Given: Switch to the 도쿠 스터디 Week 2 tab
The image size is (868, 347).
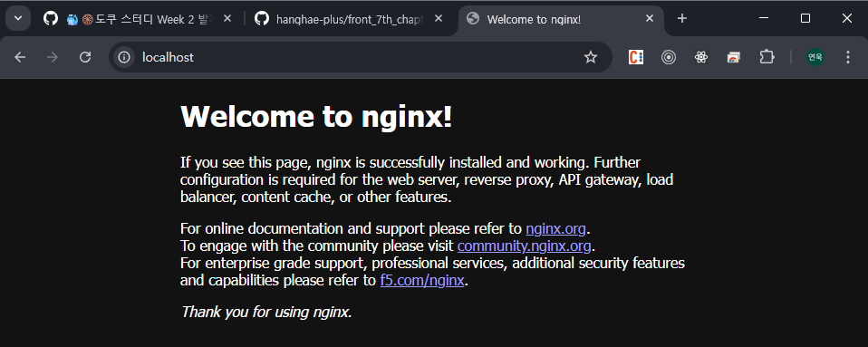Looking at the screenshot, I should coord(139,19).
